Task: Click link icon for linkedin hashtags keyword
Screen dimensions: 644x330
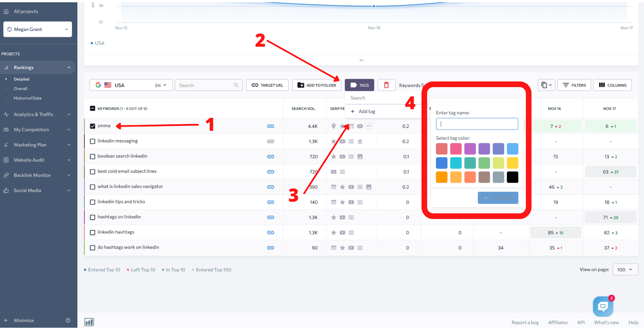Action: click(x=270, y=233)
